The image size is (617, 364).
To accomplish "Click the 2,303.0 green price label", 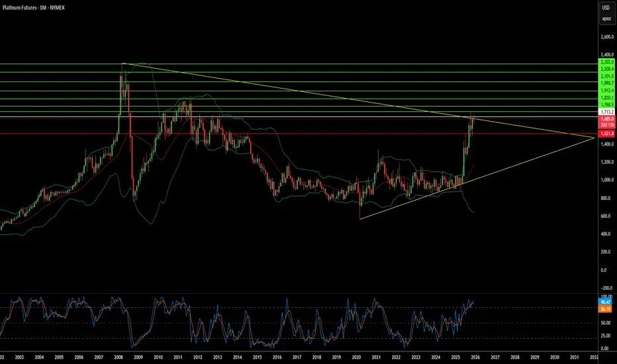I will click(x=606, y=62).
